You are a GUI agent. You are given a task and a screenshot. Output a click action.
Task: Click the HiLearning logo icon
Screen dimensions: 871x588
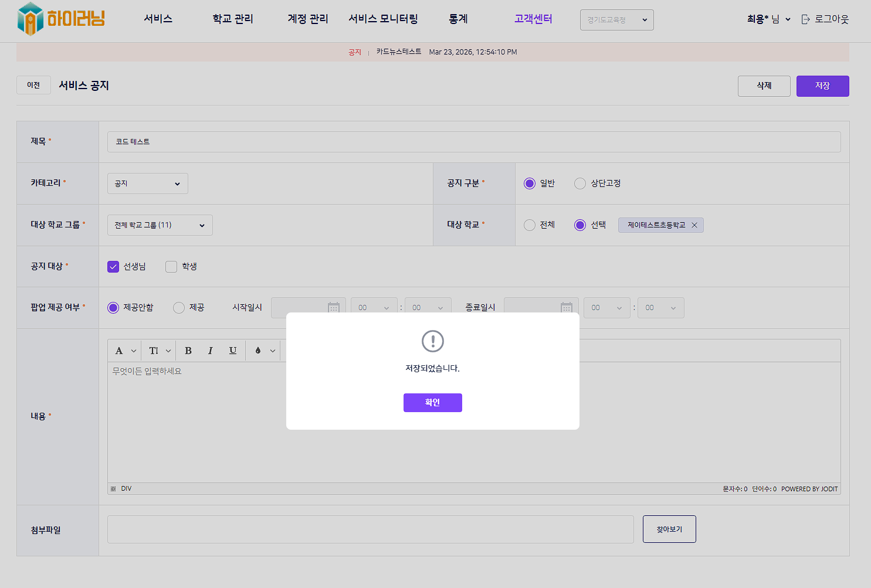pyautogui.click(x=30, y=19)
